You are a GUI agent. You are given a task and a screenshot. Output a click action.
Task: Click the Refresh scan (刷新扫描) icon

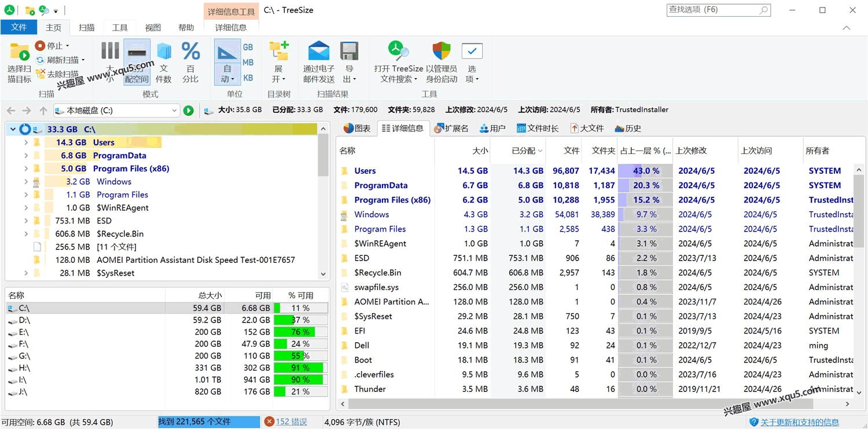click(x=40, y=60)
